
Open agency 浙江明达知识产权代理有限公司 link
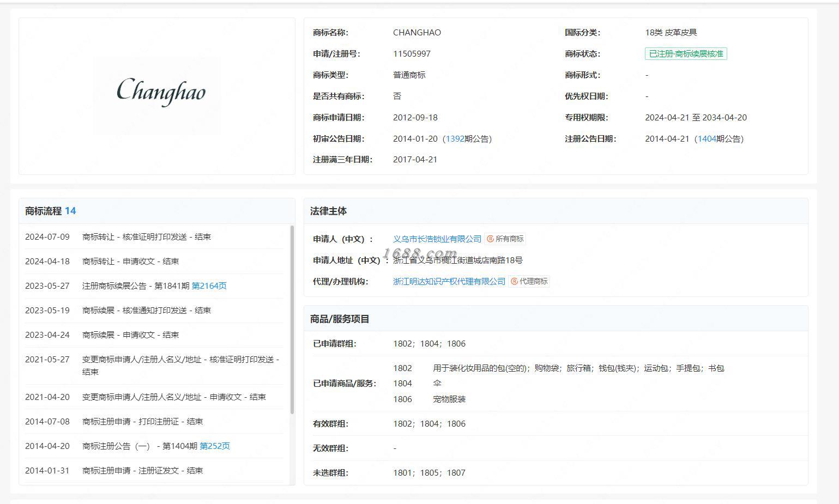(449, 282)
